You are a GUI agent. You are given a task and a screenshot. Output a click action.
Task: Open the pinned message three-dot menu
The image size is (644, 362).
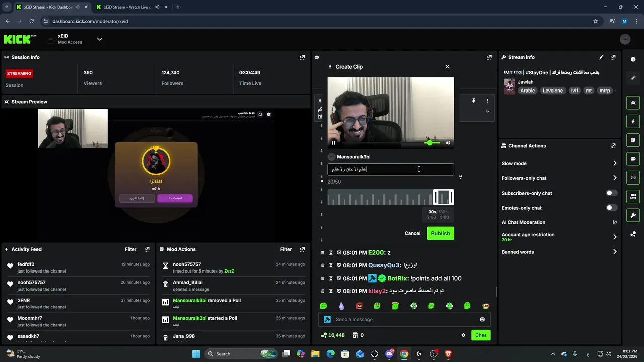(487, 101)
